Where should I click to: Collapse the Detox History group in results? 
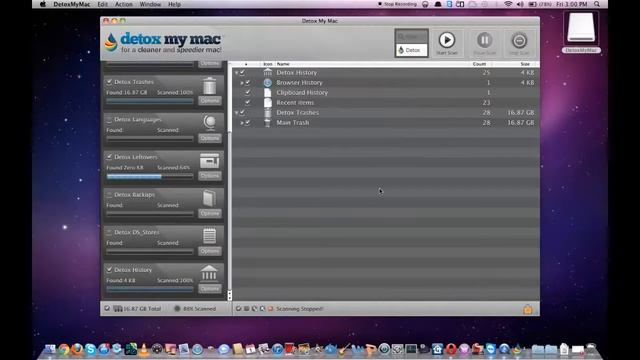236,73
